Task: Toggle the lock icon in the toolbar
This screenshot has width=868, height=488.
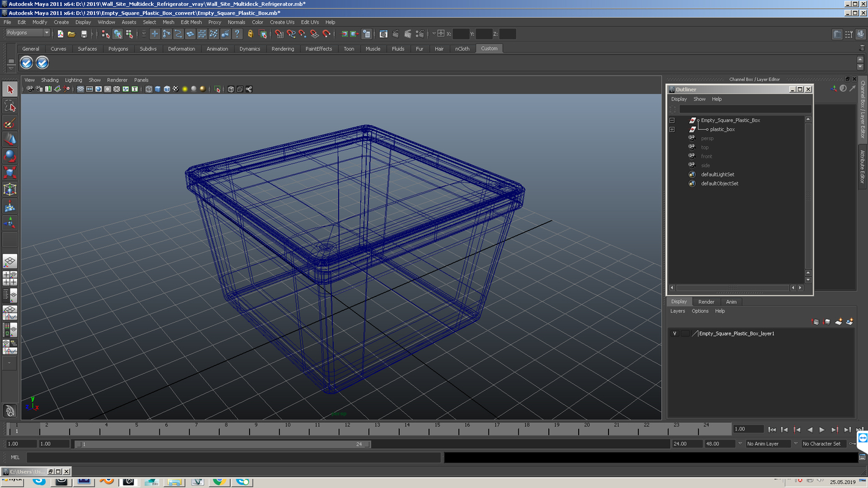Action: click(250, 34)
